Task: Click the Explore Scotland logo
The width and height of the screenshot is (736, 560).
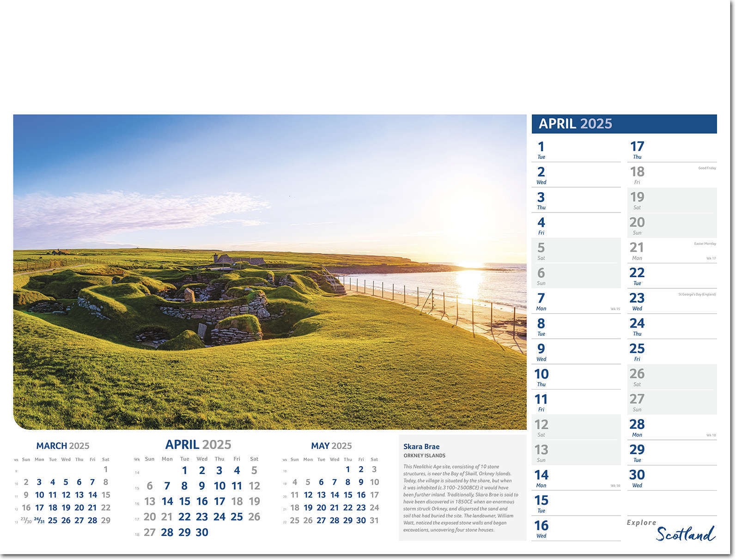Action: pos(671,530)
